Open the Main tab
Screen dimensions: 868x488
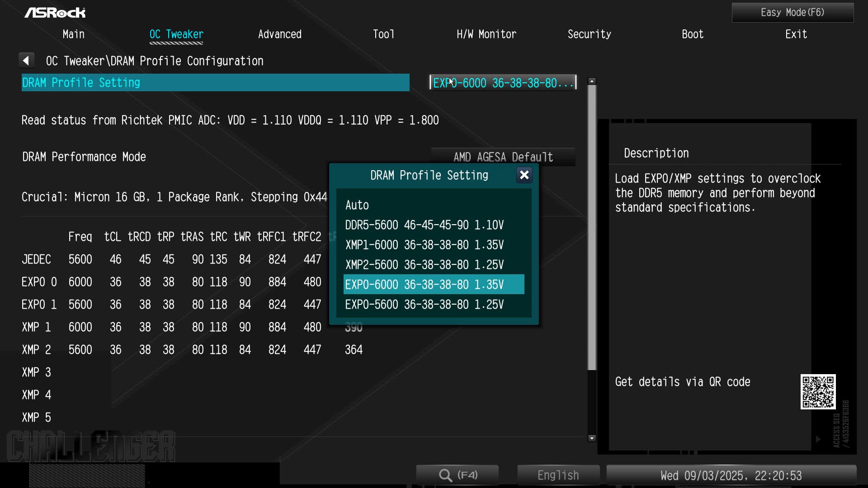click(x=73, y=34)
